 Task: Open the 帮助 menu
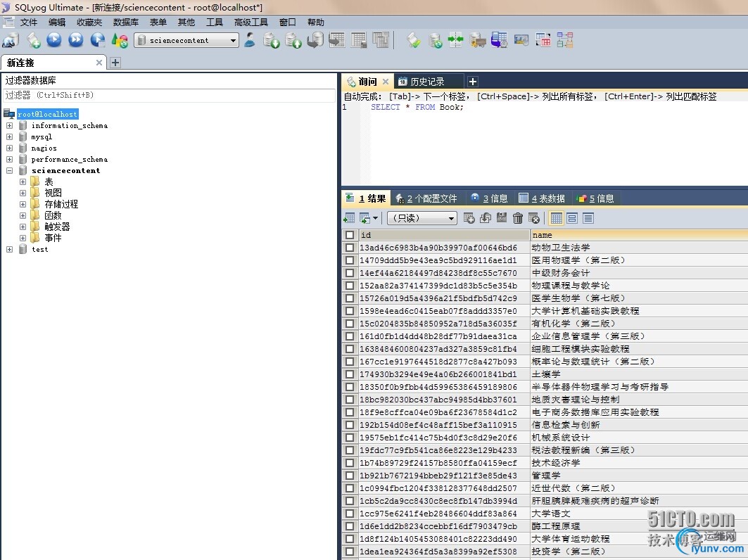pyautogui.click(x=315, y=22)
